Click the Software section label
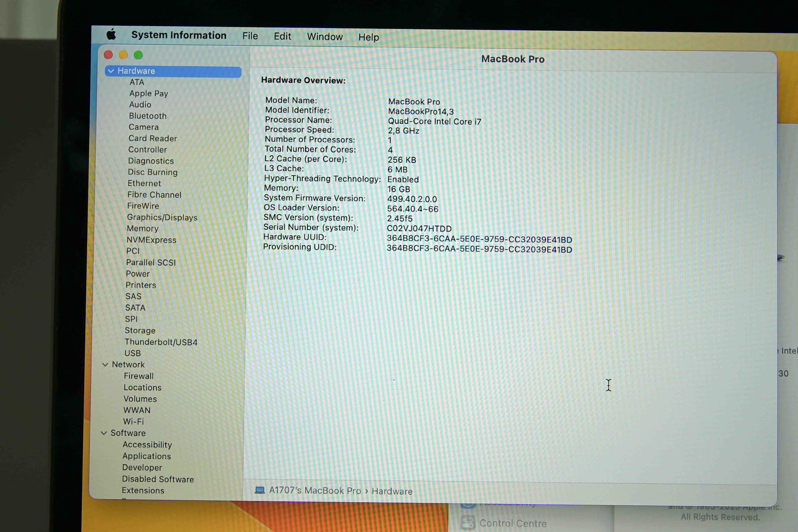The image size is (798, 532). [128, 433]
